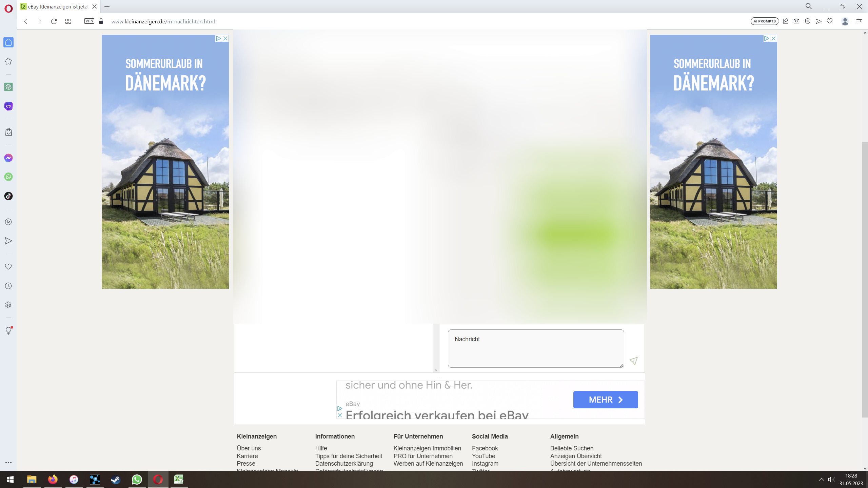Open Easy Setup settings sliders
This screenshot has height=488, width=868.
point(859,21)
